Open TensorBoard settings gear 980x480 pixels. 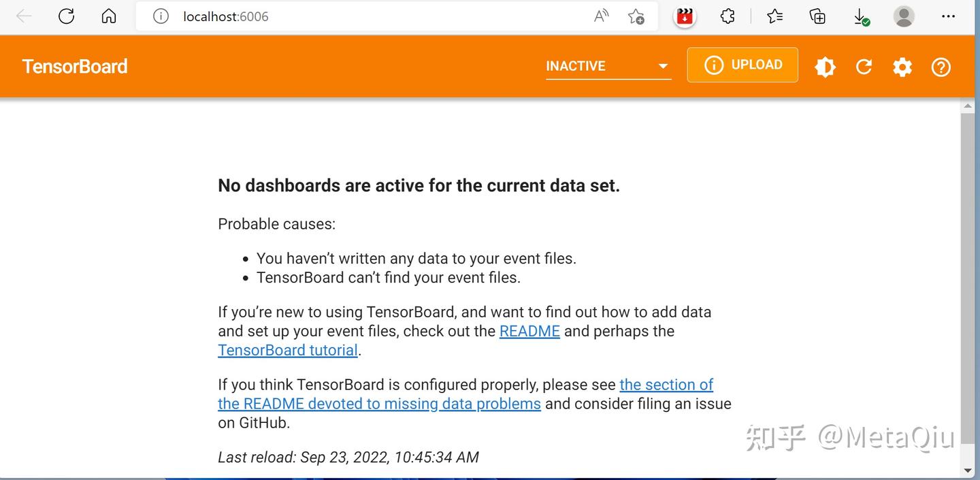[x=902, y=67]
